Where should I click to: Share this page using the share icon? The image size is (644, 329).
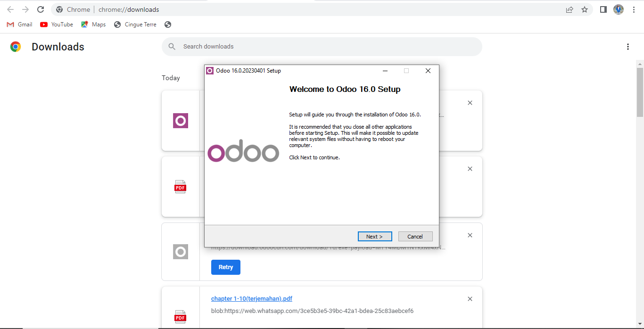click(x=570, y=9)
